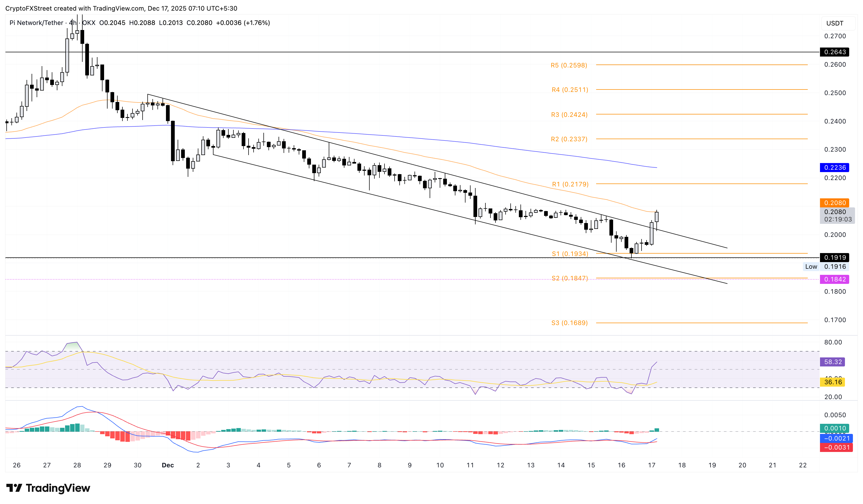
Task: Click the S3 (0.1689) support level label
Action: 570,323
